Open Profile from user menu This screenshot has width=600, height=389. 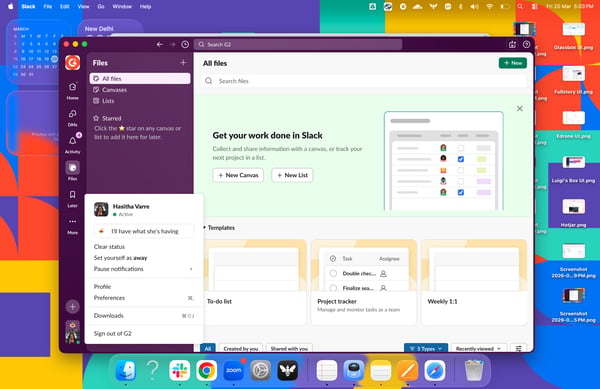point(143,286)
